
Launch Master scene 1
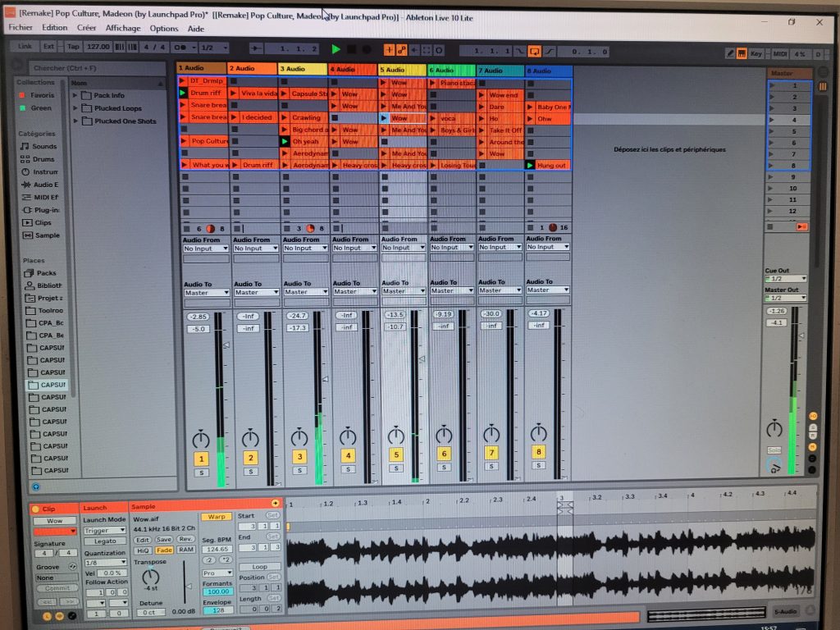click(772, 85)
